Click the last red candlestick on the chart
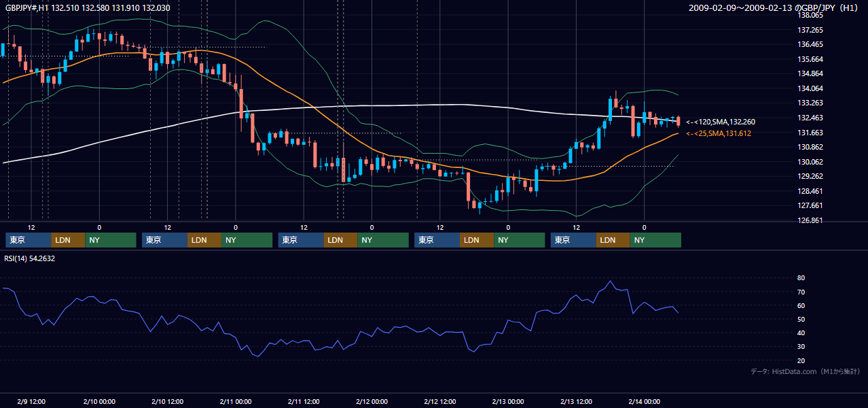The height and width of the screenshot is (408, 868). [678, 121]
